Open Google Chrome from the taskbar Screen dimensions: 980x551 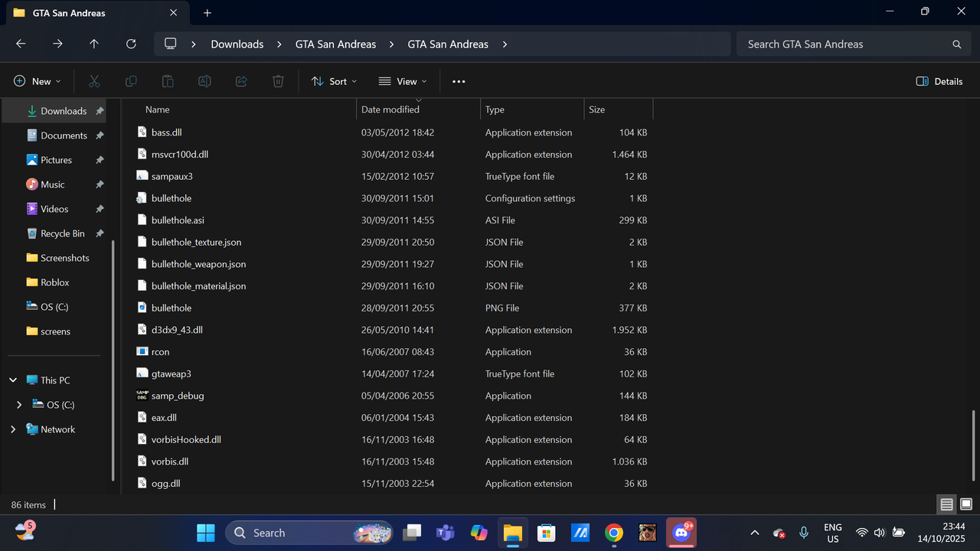coord(613,533)
